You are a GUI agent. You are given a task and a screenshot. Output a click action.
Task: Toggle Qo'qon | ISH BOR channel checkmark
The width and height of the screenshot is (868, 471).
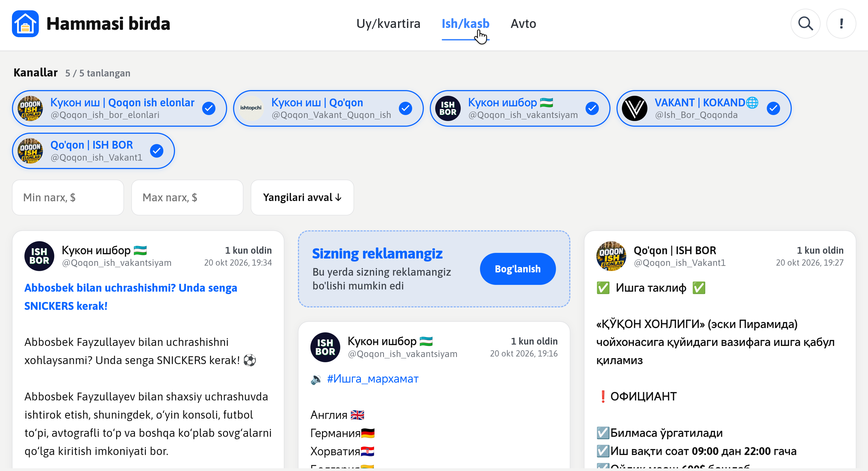click(157, 151)
